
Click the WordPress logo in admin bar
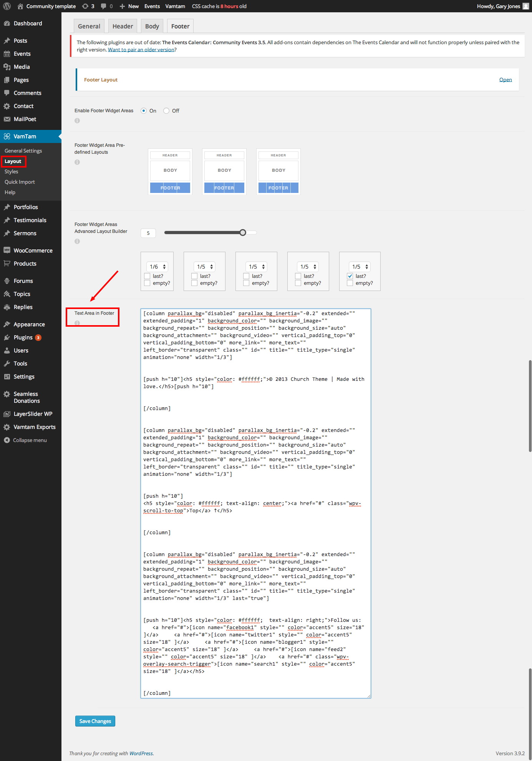pos(7,6)
